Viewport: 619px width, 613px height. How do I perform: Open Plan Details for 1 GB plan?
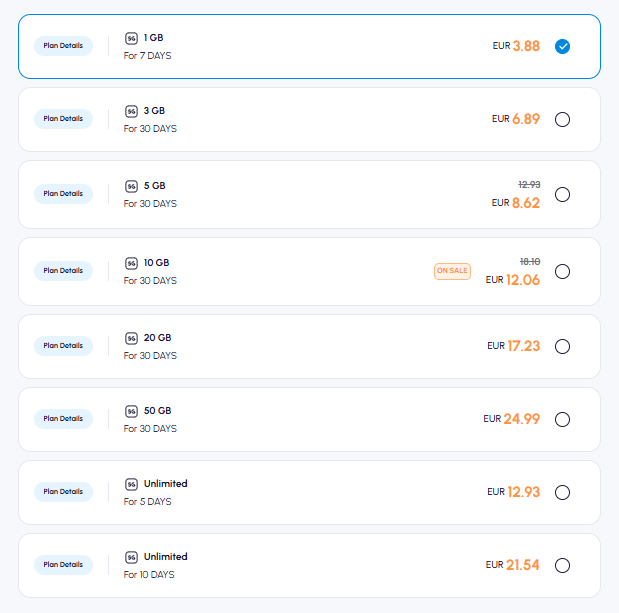pyautogui.click(x=63, y=46)
